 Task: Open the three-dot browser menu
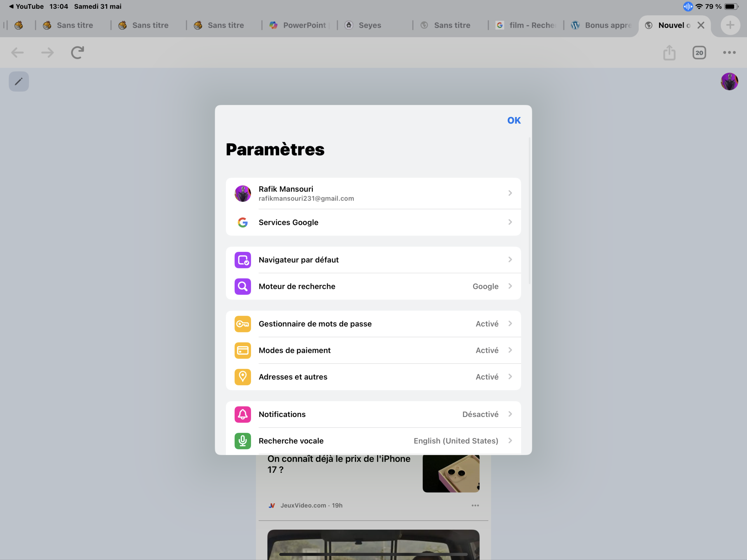pos(729,53)
